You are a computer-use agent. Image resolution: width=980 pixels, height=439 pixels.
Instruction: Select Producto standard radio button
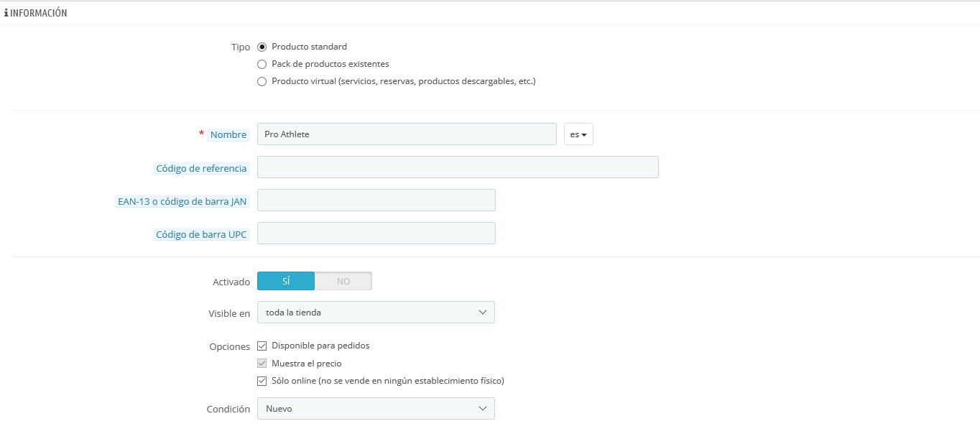[262, 47]
